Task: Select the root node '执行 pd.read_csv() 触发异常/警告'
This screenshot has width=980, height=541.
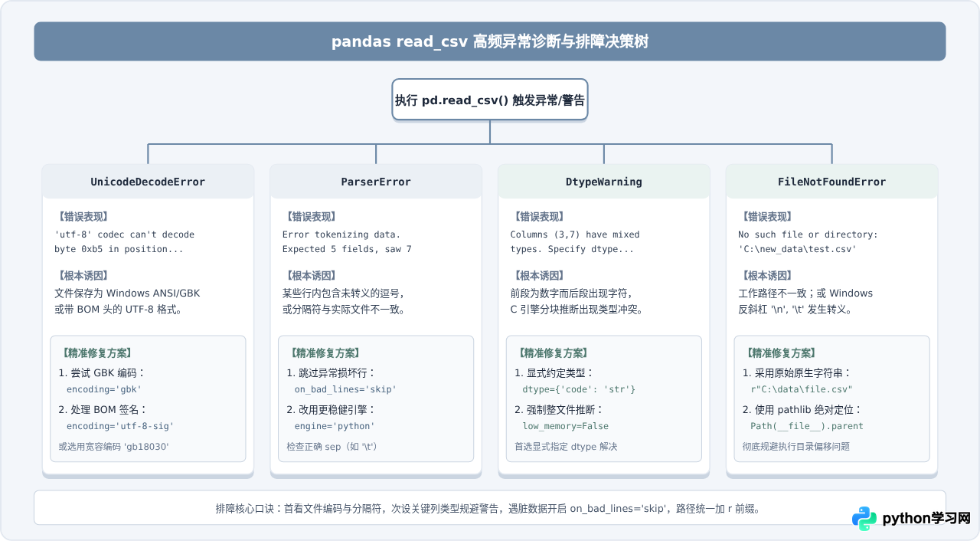Action: tap(490, 100)
